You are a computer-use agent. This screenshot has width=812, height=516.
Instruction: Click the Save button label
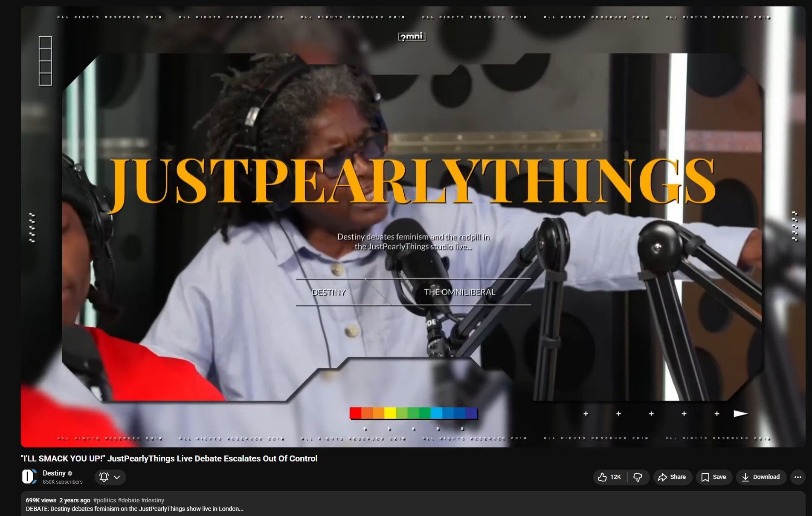719,477
